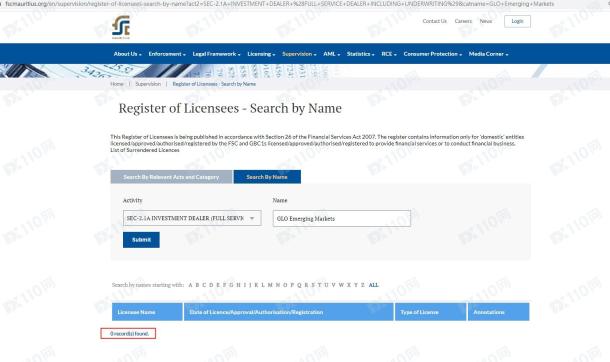Expand the Supervision menu
Viewport: 610px width, 362px height.
(x=299, y=54)
